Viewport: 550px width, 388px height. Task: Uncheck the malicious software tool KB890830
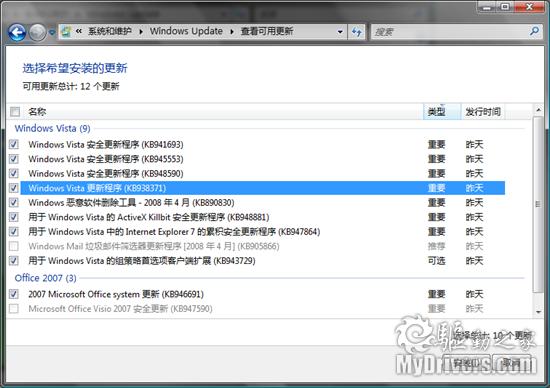(14, 202)
